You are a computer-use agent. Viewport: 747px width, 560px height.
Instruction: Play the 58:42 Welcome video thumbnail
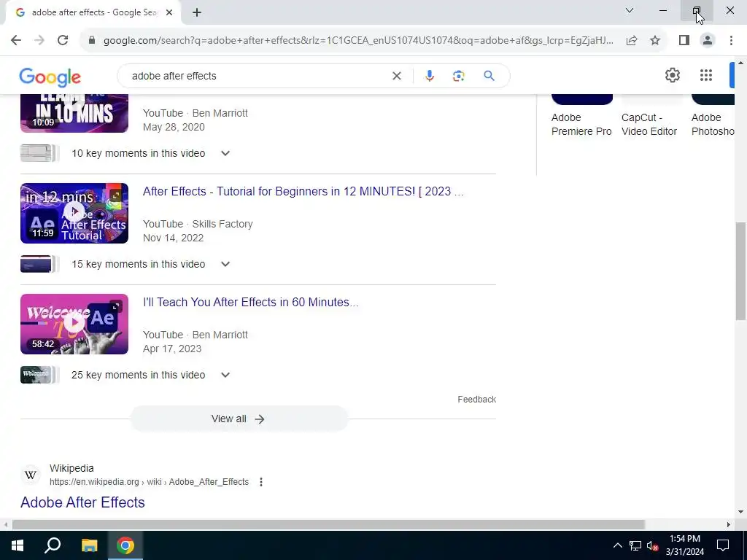(74, 324)
